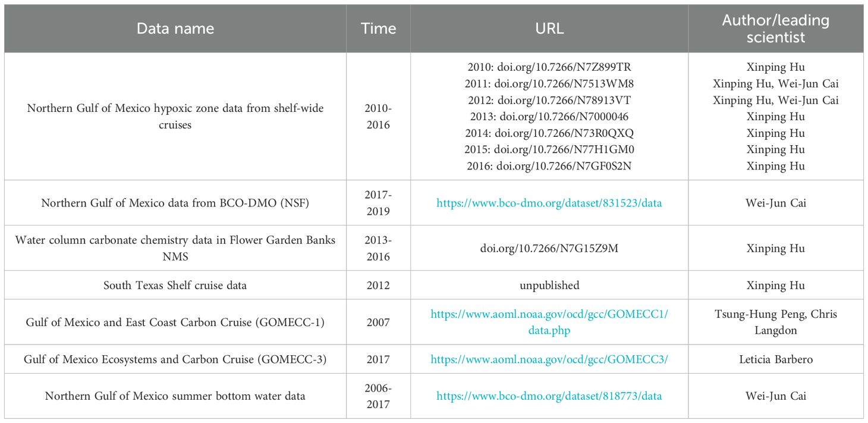This screenshot has width=868, height=423.
Task: Click the 2010 DOI N7Z899TR entry
Action: [549, 67]
